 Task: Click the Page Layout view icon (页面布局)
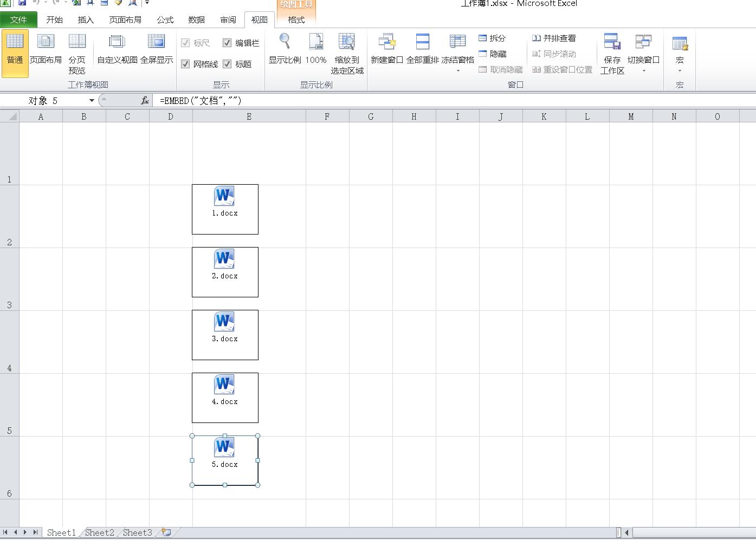click(46, 42)
